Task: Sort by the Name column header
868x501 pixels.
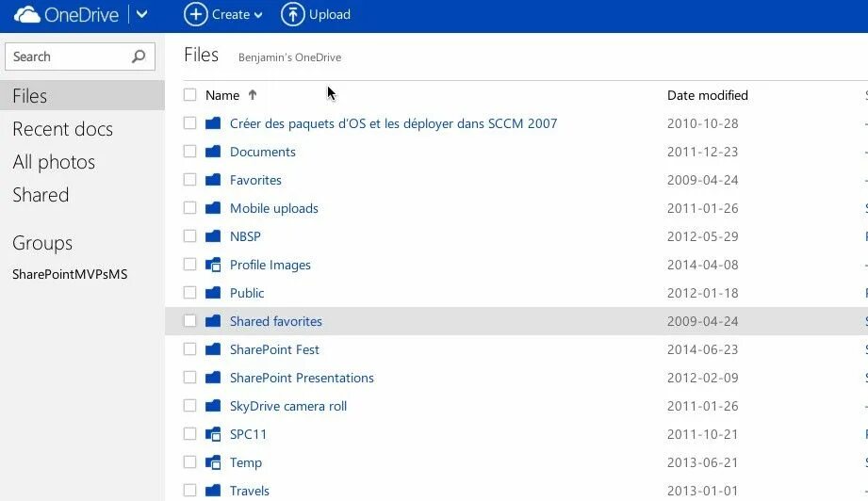Action: (222, 95)
